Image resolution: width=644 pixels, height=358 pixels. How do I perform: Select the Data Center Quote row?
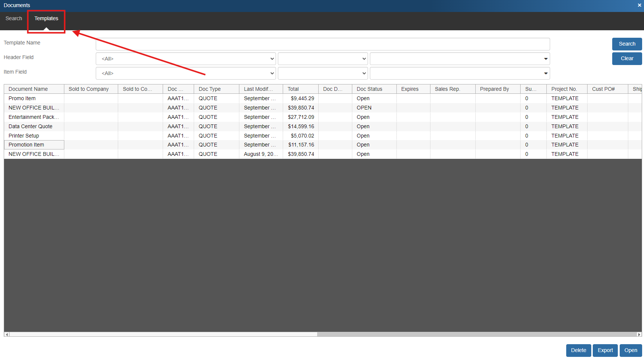31,126
